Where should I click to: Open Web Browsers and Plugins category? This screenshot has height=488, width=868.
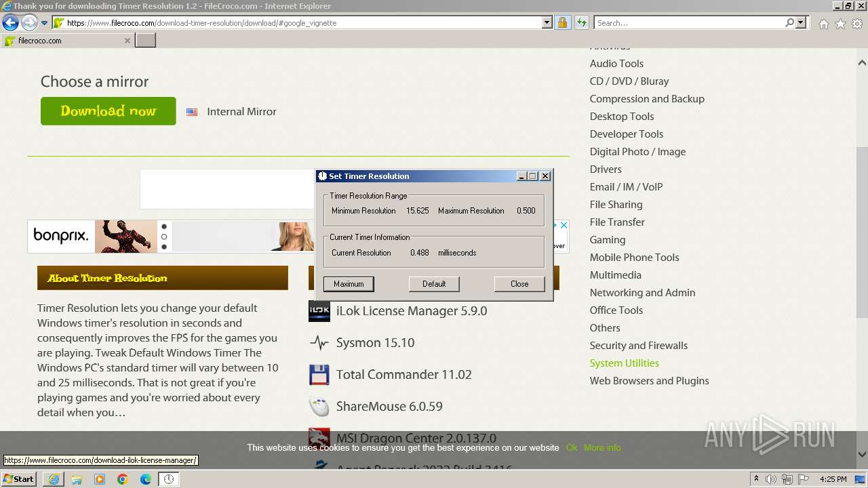coord(649,381)
